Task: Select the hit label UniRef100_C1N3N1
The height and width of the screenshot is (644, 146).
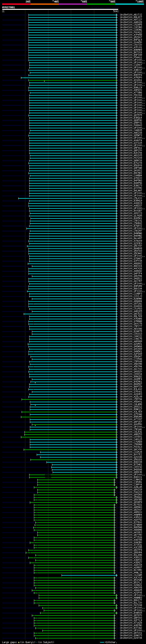Action: click(131, 30)
